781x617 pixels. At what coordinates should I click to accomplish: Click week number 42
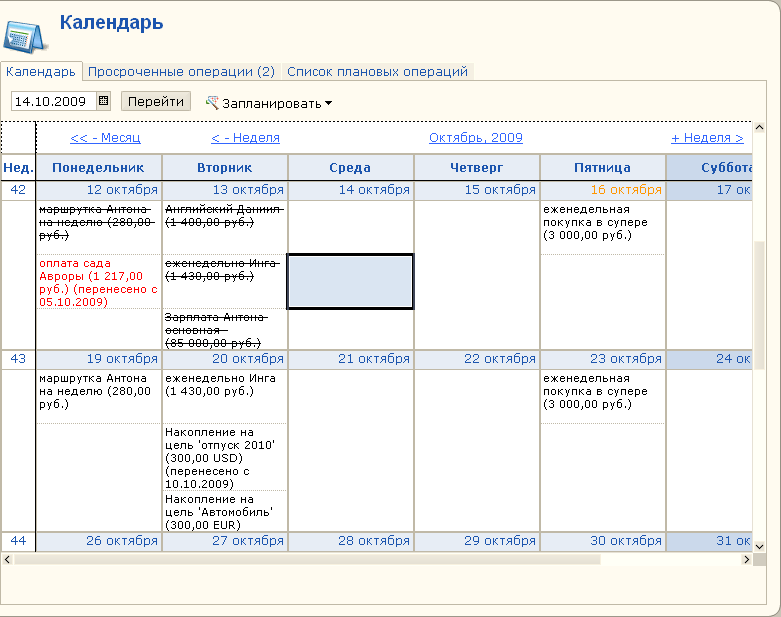coord(18,190)
